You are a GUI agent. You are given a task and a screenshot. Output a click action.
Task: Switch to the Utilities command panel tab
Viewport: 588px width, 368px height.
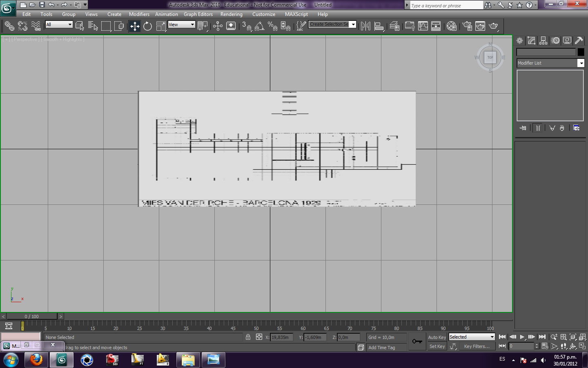[x=579, y=40]
